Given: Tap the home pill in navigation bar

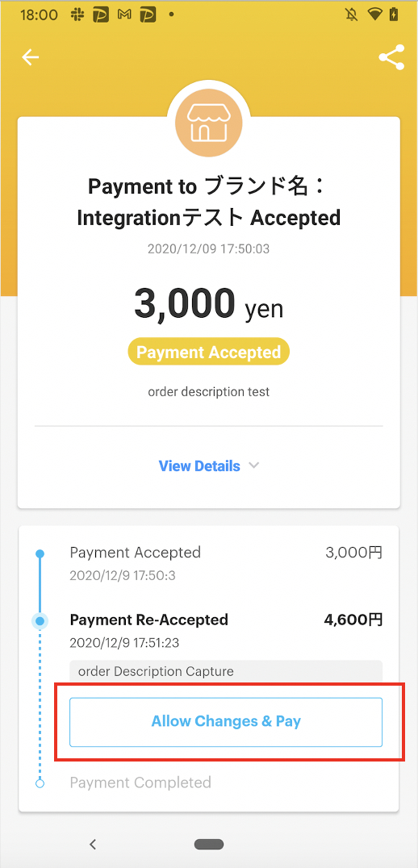Looking at the screenshot, I should pos(209,844).
